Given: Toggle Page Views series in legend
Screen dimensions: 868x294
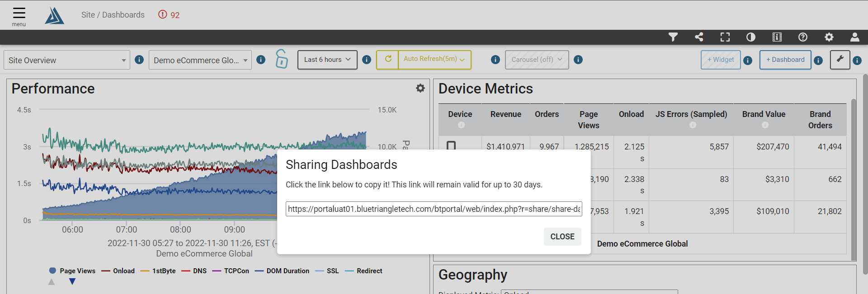Looking at the screenshot, I should [x=72, y=271].
